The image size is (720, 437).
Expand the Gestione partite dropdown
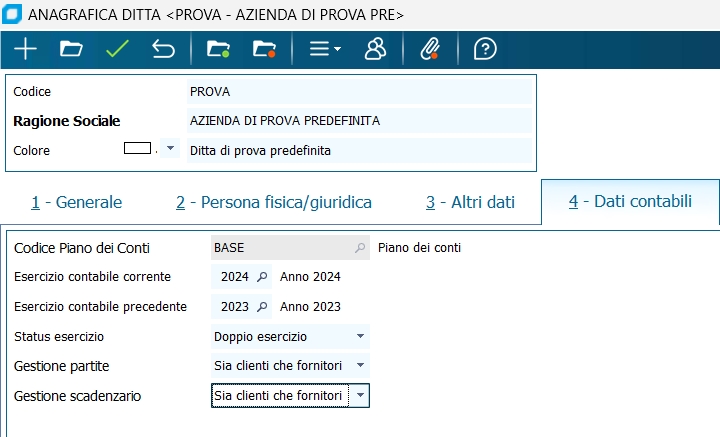coord(360,367)
